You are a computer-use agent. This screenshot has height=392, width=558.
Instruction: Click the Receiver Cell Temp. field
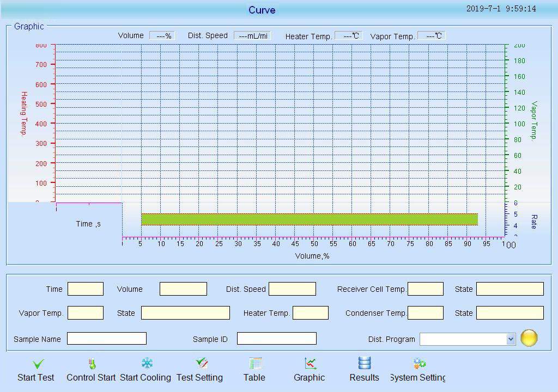425,289
